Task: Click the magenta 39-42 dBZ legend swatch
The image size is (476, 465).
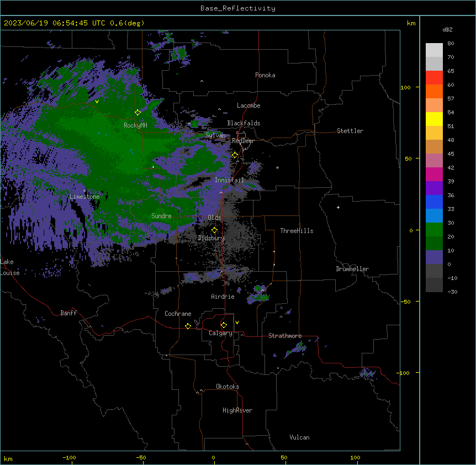Action: 434,174
